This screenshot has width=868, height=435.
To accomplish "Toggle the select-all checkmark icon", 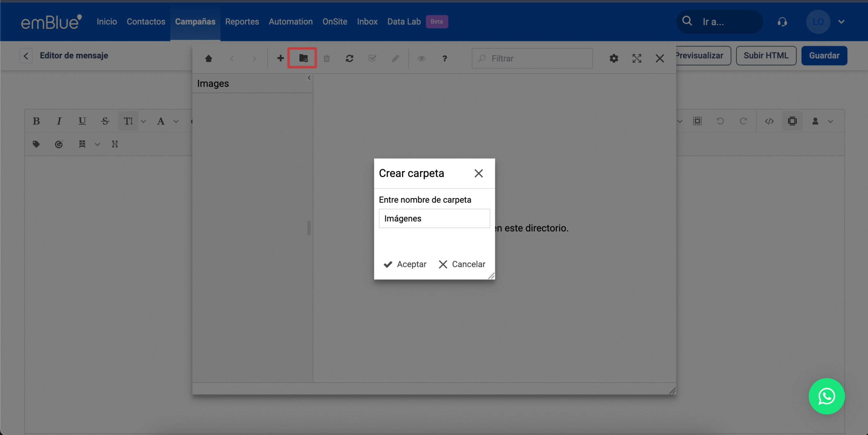I will pos(372,58).
